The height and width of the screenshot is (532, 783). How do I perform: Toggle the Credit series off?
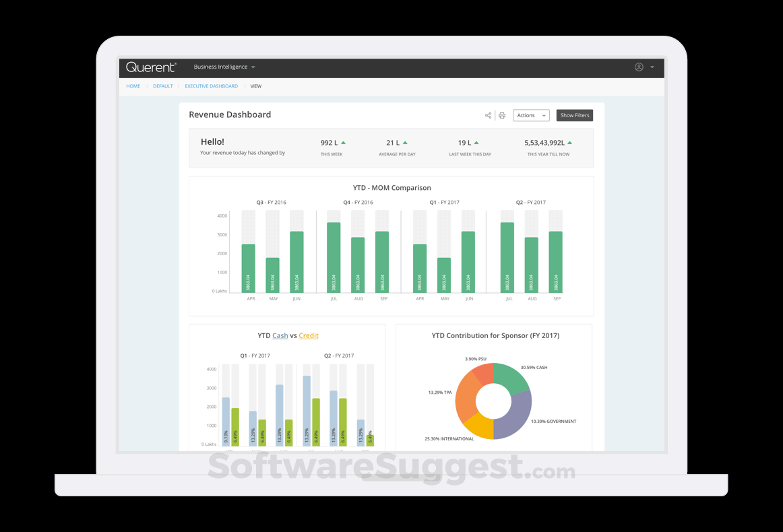pos(308,335)
